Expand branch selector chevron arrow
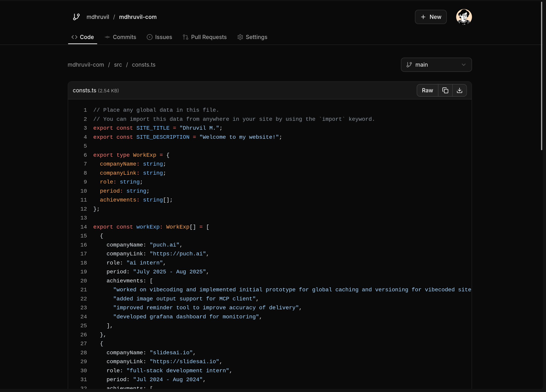 tap(463, 65)
